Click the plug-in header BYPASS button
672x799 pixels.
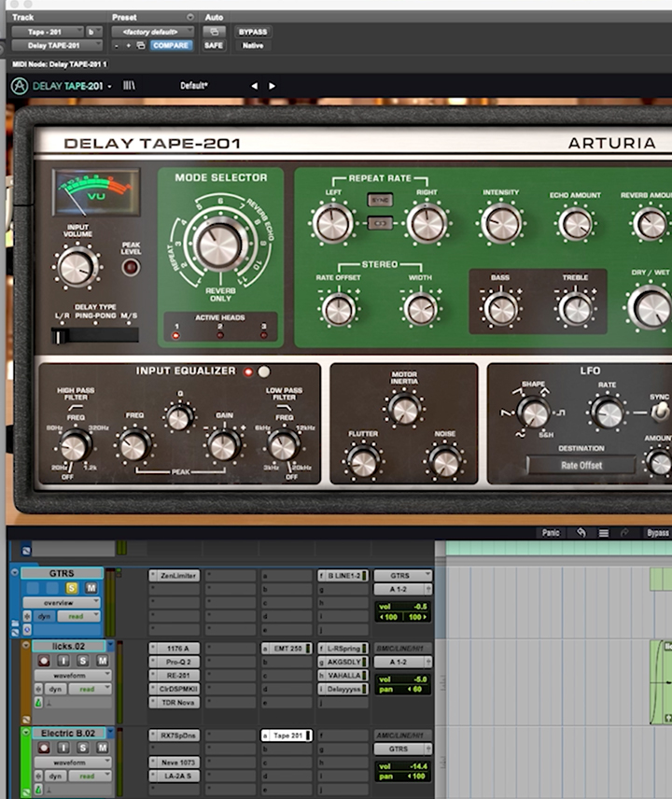click(x=253, y=32)
